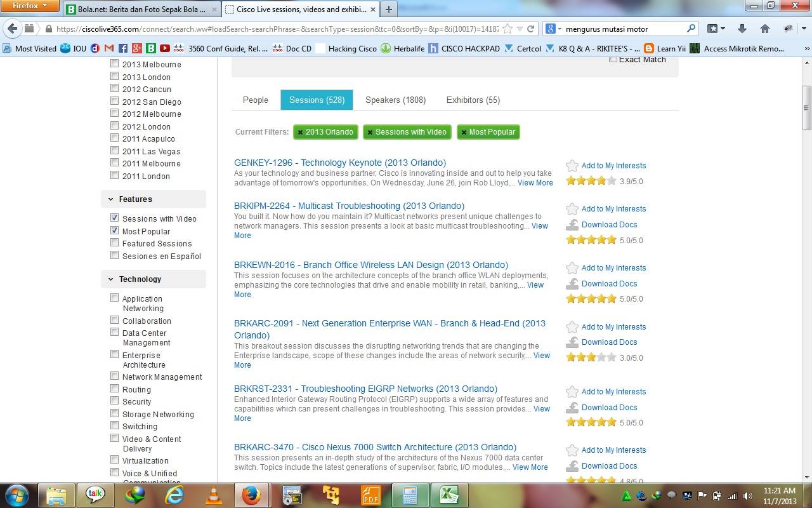Open BRKIPM-2264 Multicast Troubleshooting session
This screenshot has height=508, width=812.
[349, 206]
